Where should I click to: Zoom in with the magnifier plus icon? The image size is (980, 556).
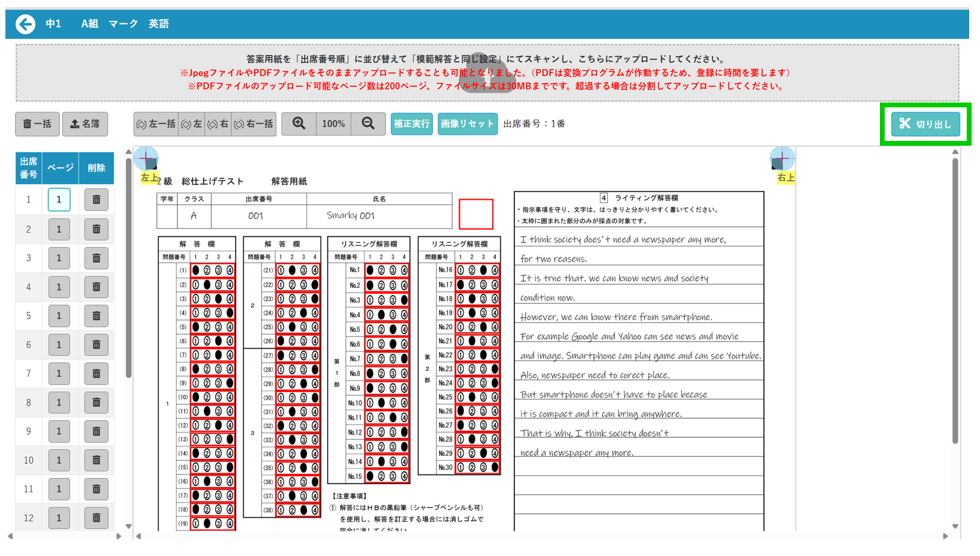(298, 124)
